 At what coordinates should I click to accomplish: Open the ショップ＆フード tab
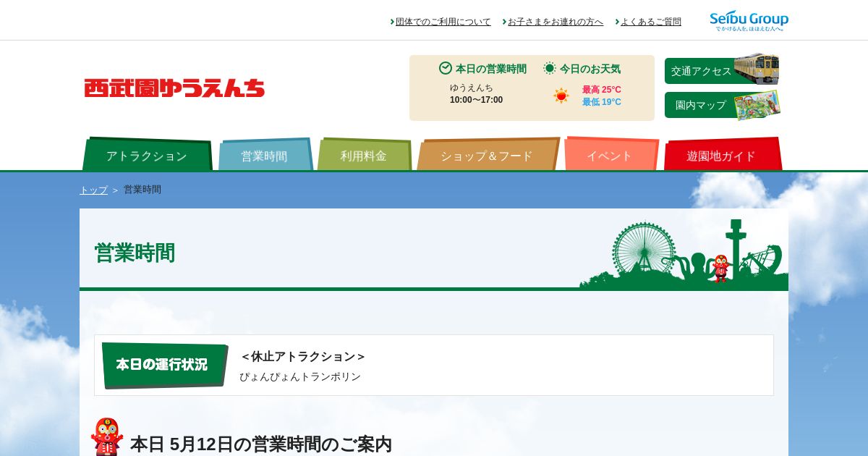(x=487, y=155)
